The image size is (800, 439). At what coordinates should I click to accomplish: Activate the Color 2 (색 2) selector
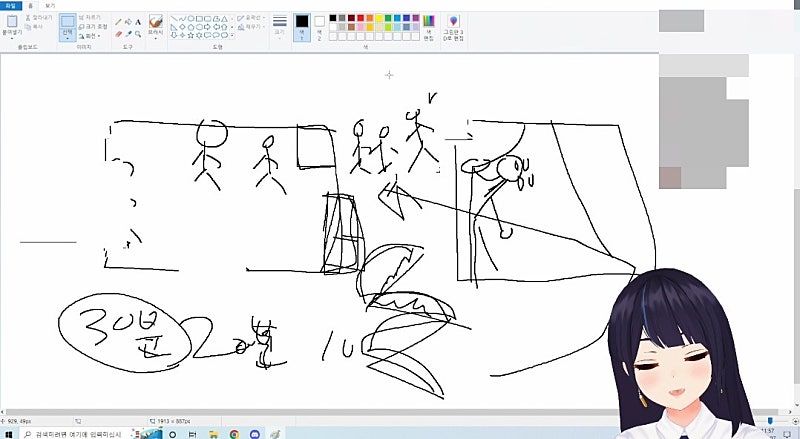[319, 27]
